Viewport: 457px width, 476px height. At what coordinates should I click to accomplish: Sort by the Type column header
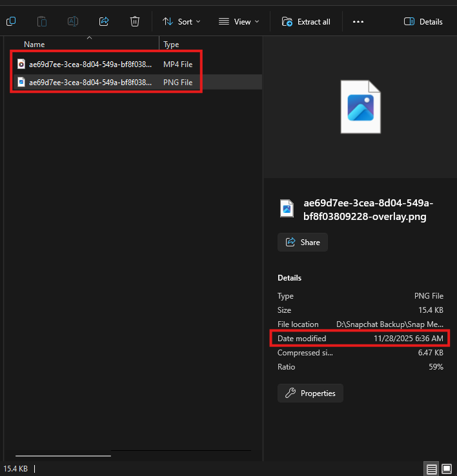171,45
